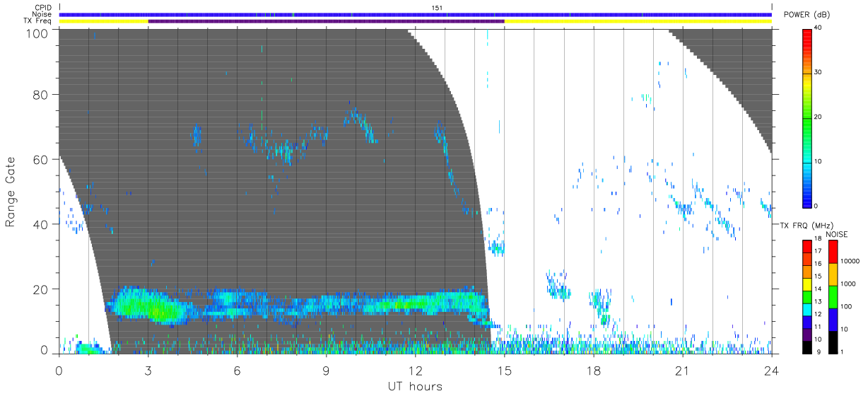The image size is (868, 401).
Task: Click the black segment of the NOISE colorbar
Action: 833,342
